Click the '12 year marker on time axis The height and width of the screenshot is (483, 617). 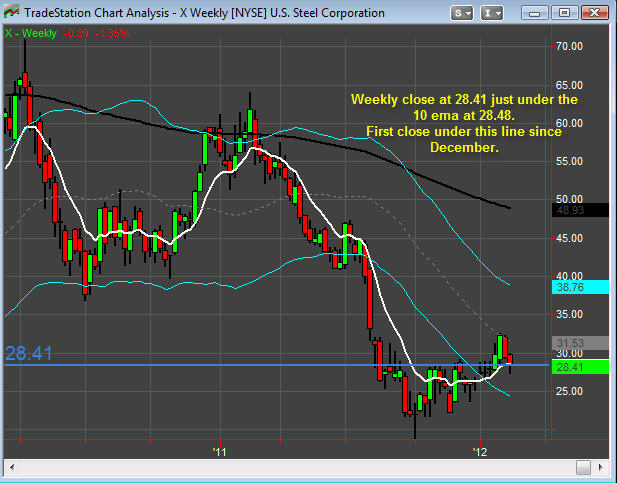[x=480, y=452]
